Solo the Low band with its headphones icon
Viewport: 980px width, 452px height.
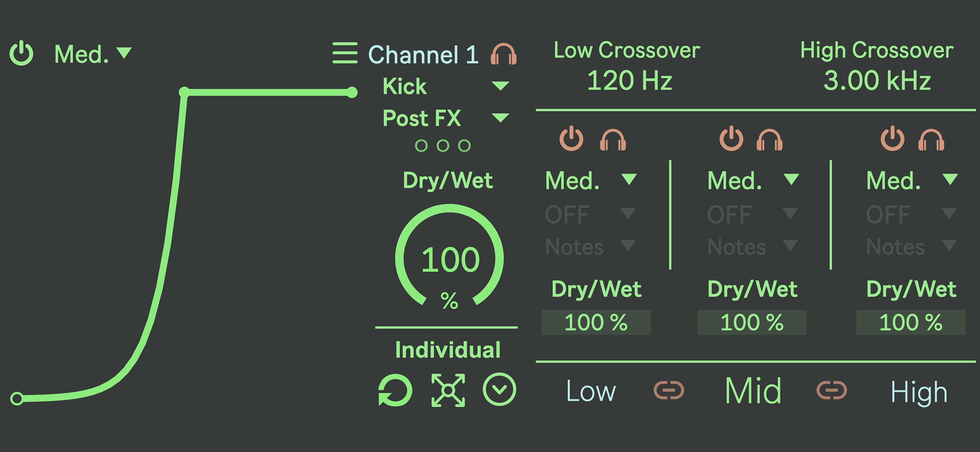[x=614, y=141]
